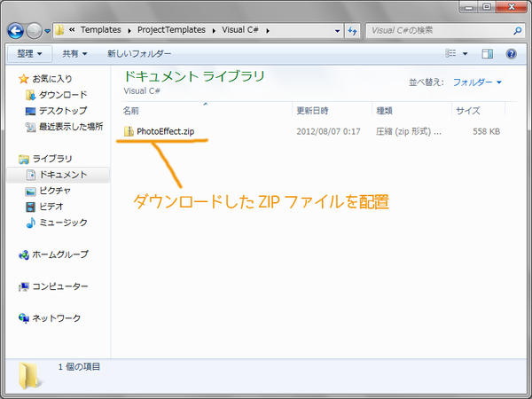This screenshot has height=399, width=532.
Task: Click the お気に入り star icon
Action: pos(23,79)
